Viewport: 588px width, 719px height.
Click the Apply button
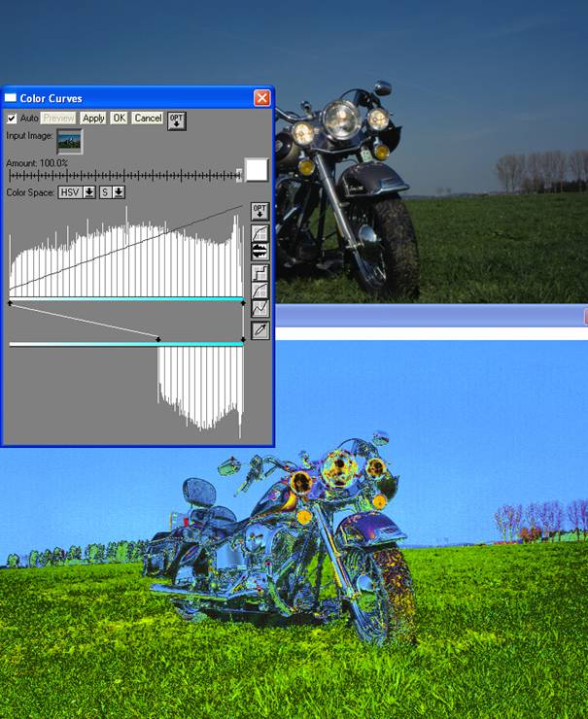(x=93, y=119)
